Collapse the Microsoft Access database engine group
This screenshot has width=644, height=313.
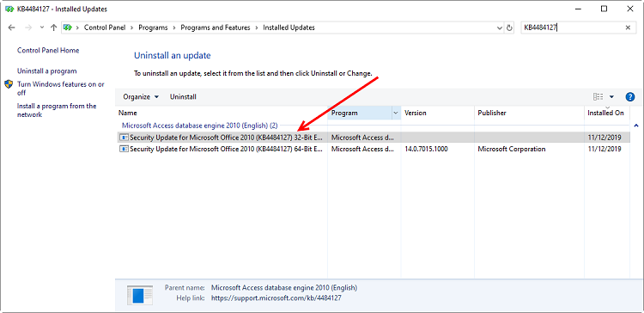click(636, 125)
